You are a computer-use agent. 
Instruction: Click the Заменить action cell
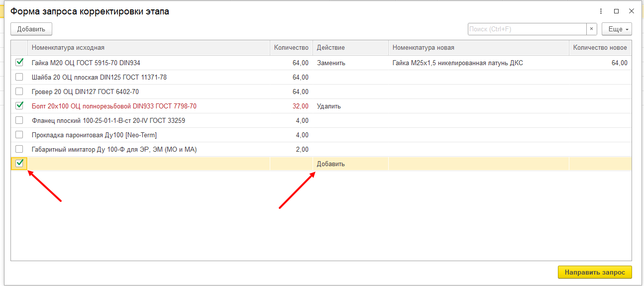[350, 63]
